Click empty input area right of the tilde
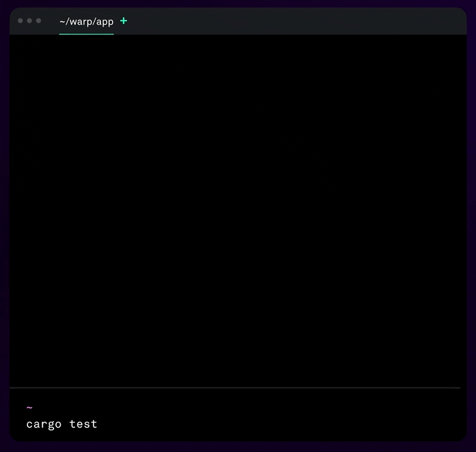The image size is (476, 452). [x=238, y=408]
